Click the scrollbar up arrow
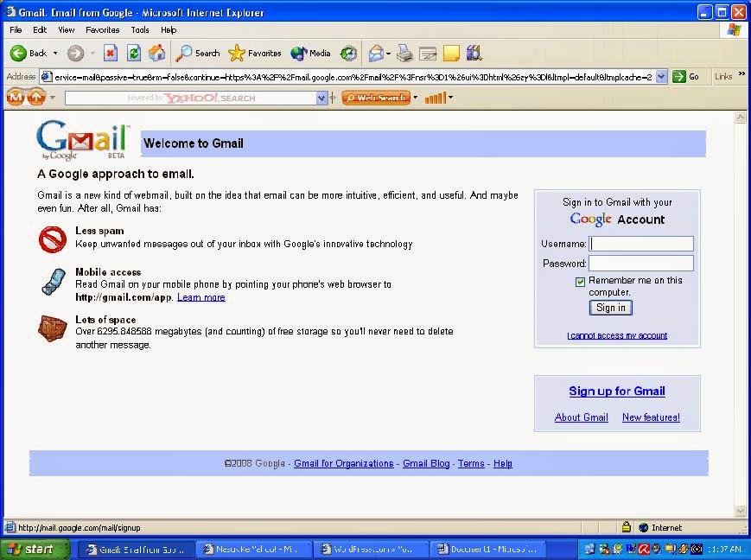Screen dimensions: 751x560 click(x=741, y=117)
